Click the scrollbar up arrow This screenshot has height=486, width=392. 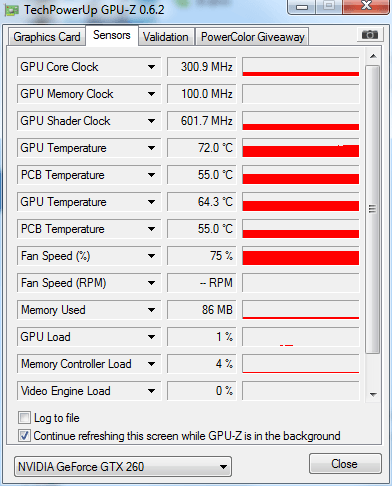(373, 56)
